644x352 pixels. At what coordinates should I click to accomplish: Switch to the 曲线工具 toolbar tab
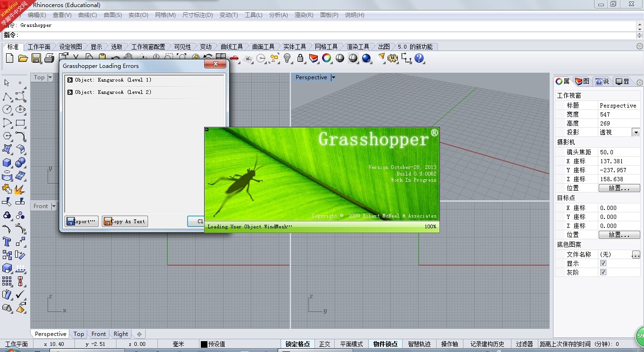[231, 47]
